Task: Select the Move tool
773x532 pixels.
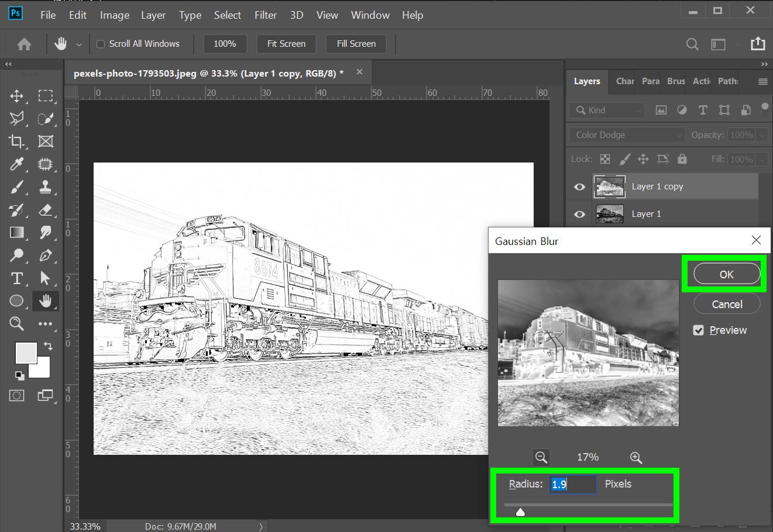Action: 16,96
